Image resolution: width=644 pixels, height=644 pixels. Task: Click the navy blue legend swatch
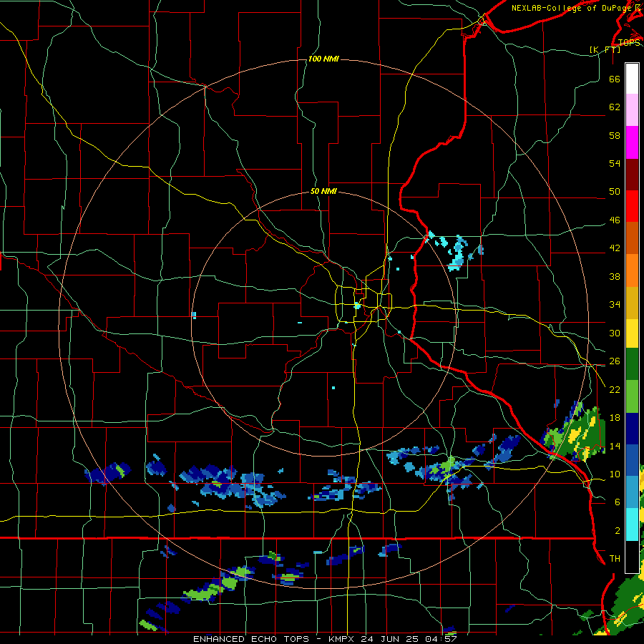(x=632, y=429)
